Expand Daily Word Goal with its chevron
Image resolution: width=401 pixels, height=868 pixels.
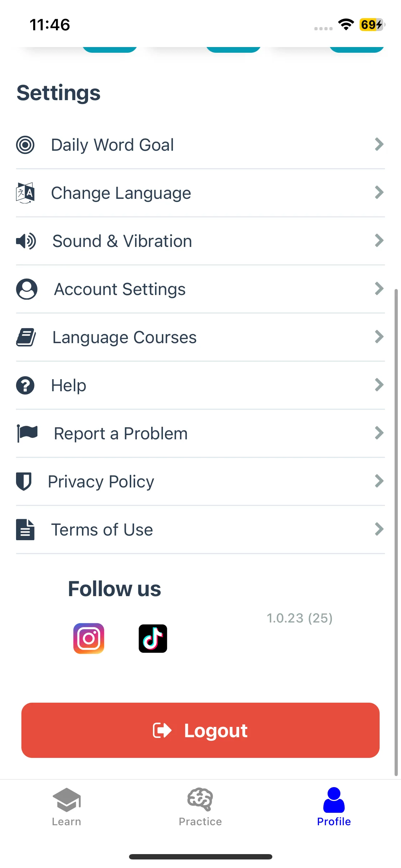pos(379,144)
